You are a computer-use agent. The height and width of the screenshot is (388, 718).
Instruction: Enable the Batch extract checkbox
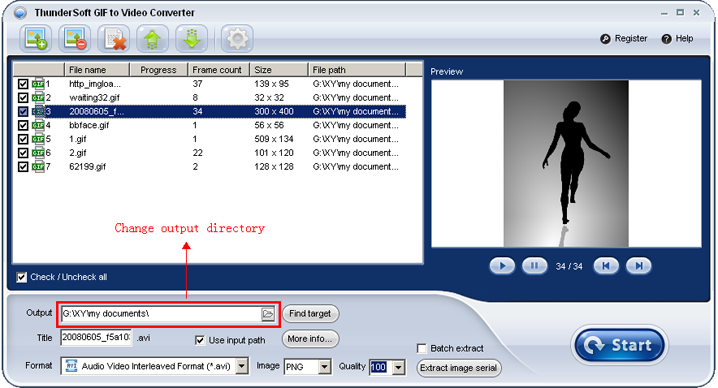(x=422, y=348)
